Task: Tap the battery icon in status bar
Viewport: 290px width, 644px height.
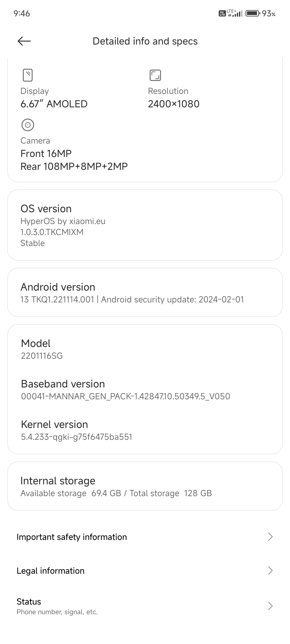Action: click(x=253, y=13)
